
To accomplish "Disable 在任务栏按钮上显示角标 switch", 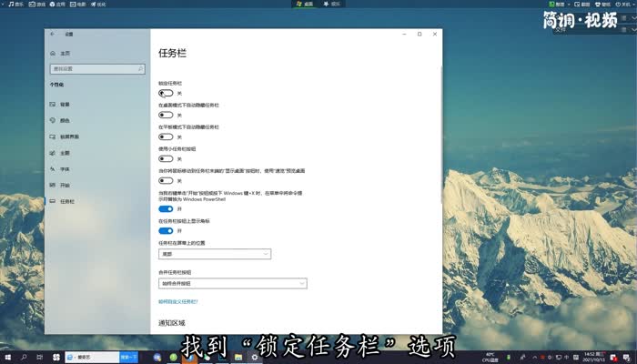I will point(166,230).
